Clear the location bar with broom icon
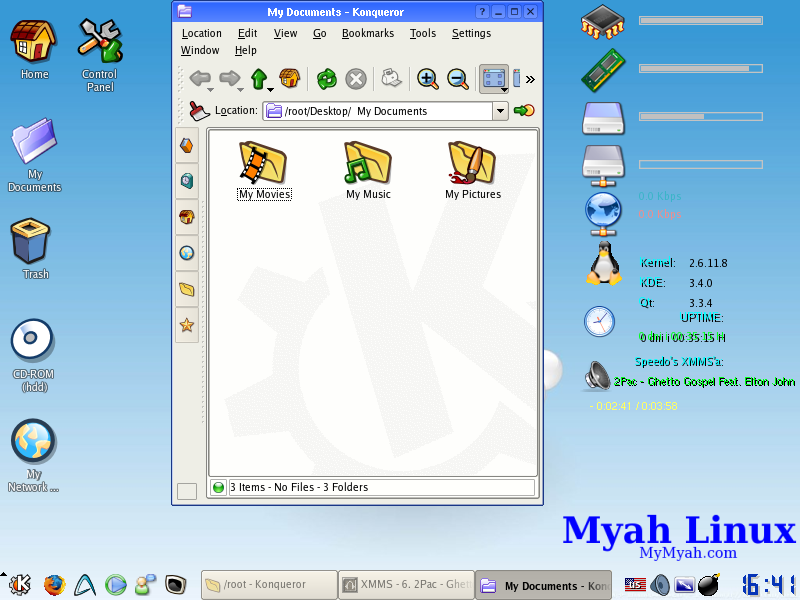 pyautogui.click(x=198, y=111)
